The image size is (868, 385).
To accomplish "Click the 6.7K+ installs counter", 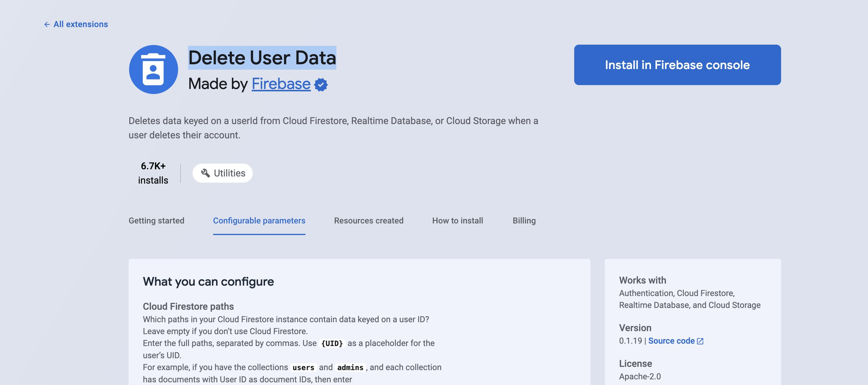I will point(153,173).
